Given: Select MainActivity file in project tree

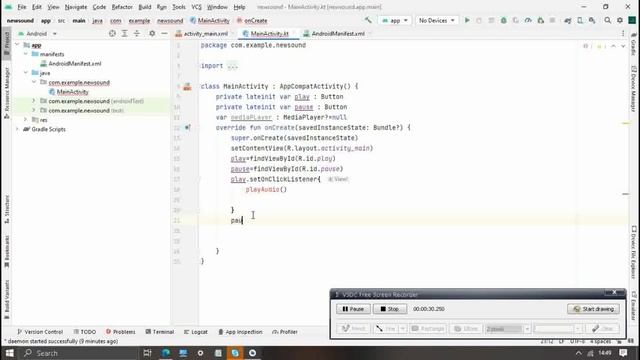Looking at the screenshot, I should point(72,92).
